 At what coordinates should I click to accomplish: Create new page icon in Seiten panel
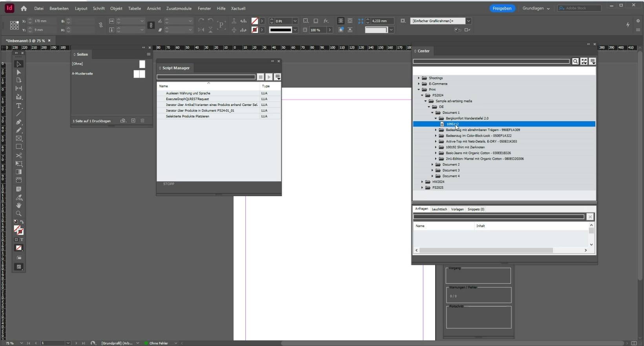click(x=133, y=121)
